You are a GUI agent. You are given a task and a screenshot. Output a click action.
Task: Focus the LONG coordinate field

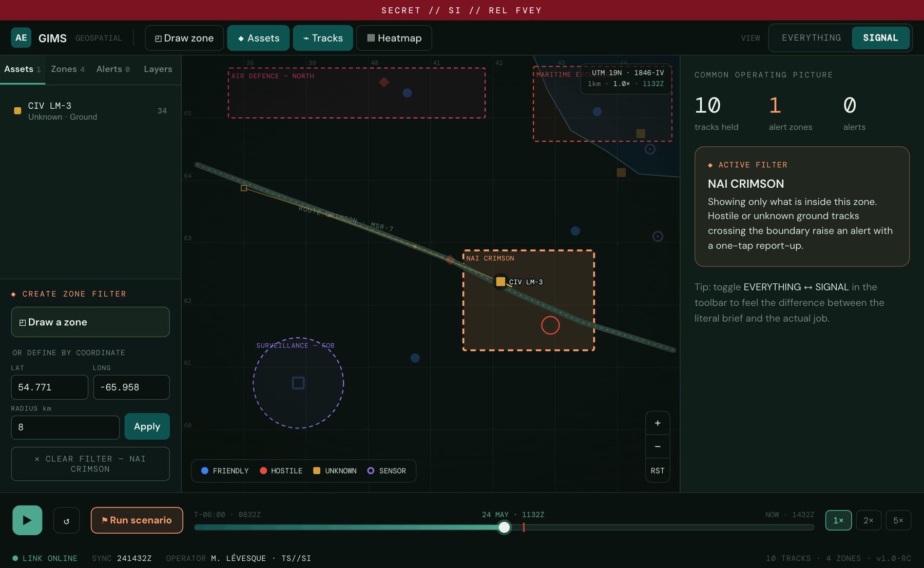tap(131, 387)
